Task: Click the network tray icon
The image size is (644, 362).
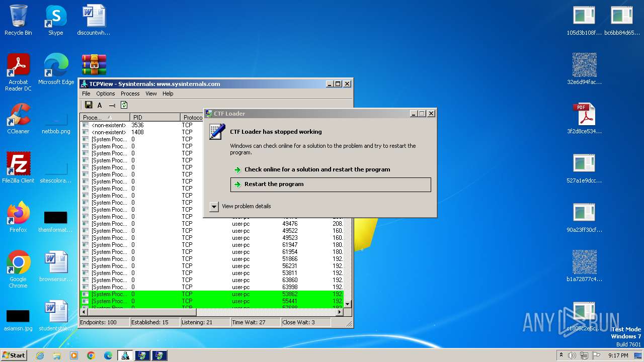Action: (x=584, y=355)
